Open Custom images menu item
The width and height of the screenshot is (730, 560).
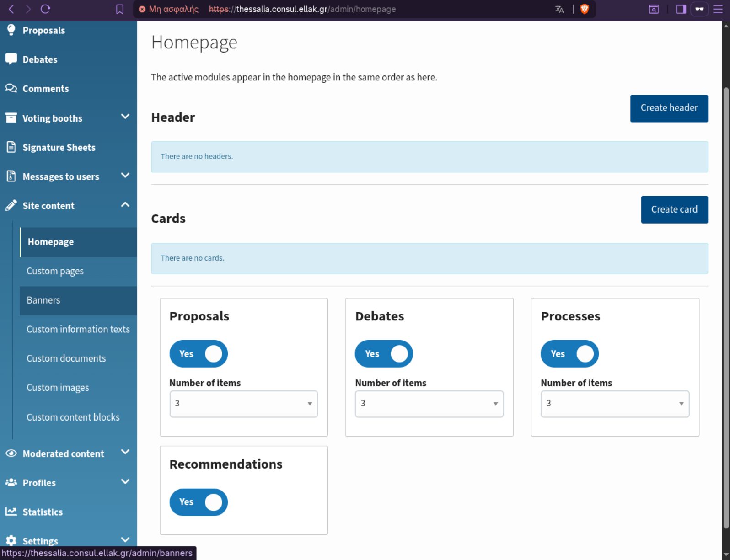click(78, 388)
